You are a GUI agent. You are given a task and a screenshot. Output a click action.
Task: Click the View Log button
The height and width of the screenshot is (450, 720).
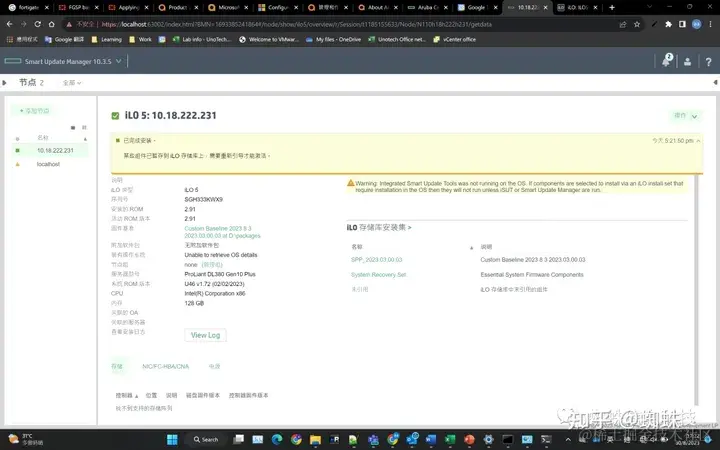[x=205, y=335]
